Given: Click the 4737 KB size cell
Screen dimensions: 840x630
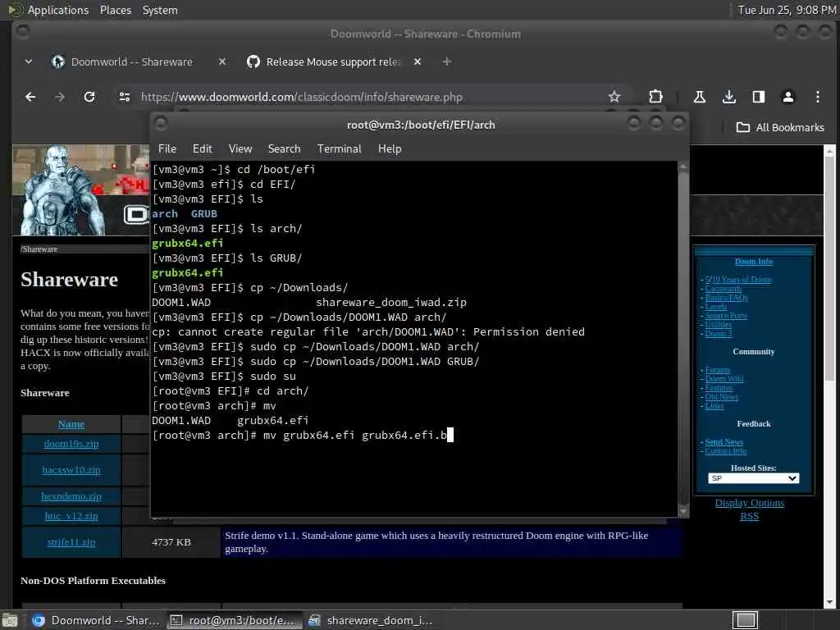Looking at the screenshot, I should [x=171, y=542].
